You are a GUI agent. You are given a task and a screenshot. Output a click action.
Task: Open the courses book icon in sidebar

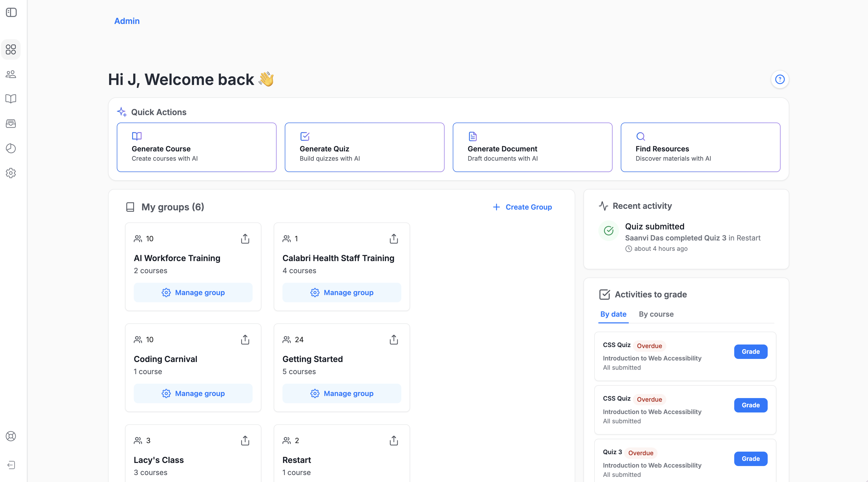(11, 99)
